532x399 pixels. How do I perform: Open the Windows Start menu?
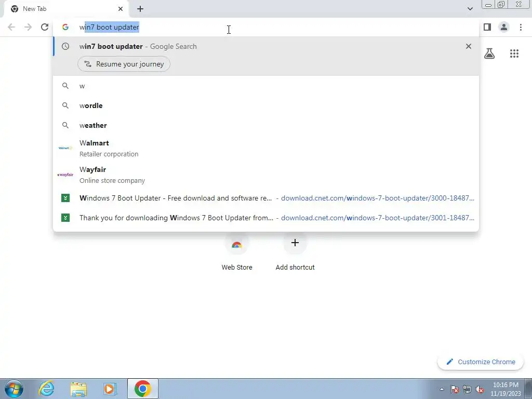click(x=14, y=389)
